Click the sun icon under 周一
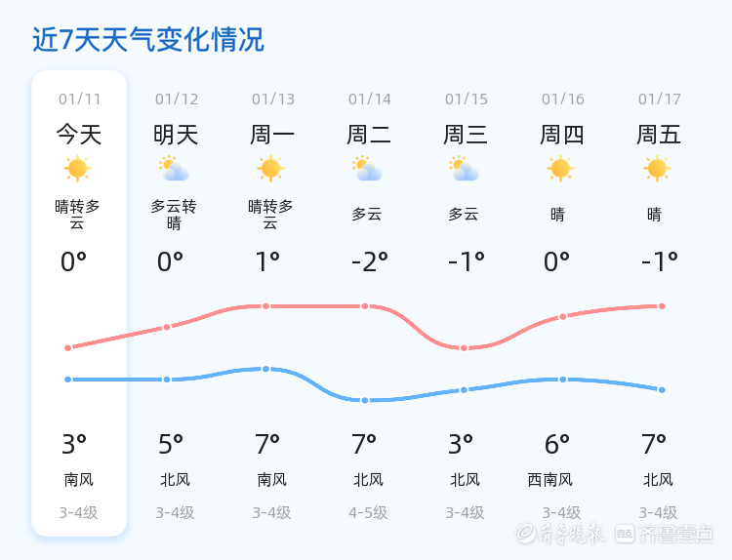 click(270, 169)
